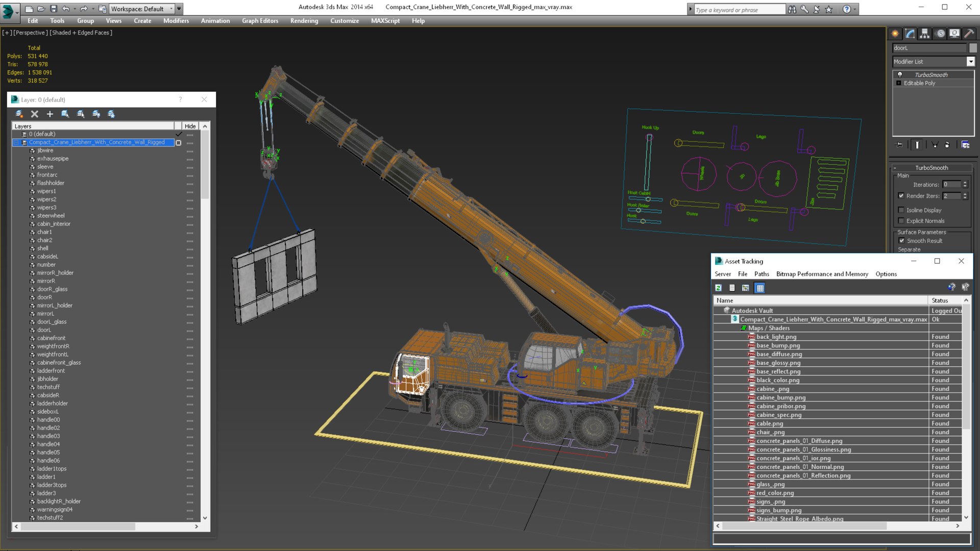This screenshot has height=551, width=980.
Task: Click the viewport [+] options menu label
Action: [7, 33]
